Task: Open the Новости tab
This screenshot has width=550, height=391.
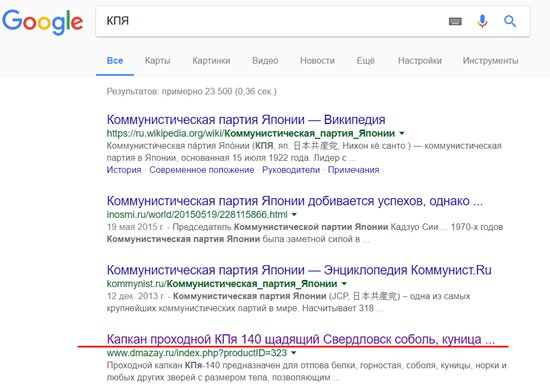Action: click(x=317, y=61)
